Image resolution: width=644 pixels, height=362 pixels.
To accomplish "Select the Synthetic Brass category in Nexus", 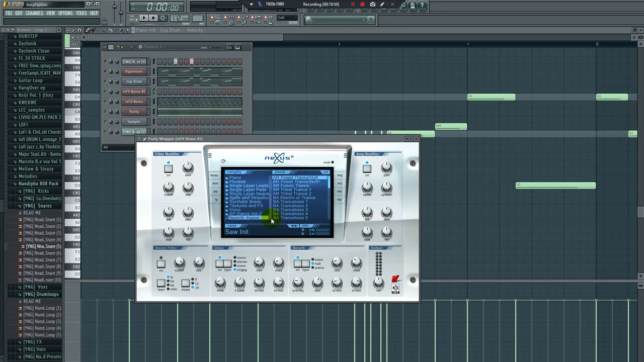I will 245,202.
